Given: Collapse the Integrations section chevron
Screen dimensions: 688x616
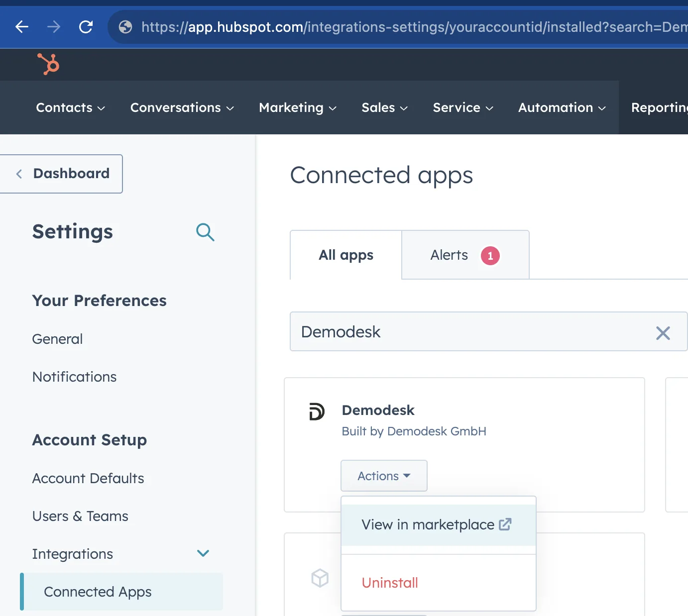Looking at the screenshot, I should pos(203,553).
